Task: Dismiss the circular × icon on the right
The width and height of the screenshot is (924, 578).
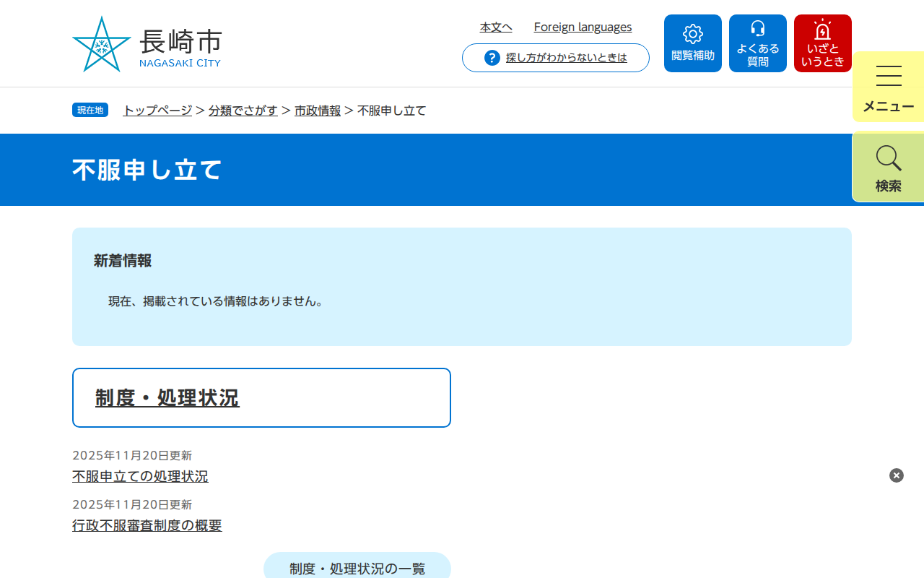Action: 896,475
